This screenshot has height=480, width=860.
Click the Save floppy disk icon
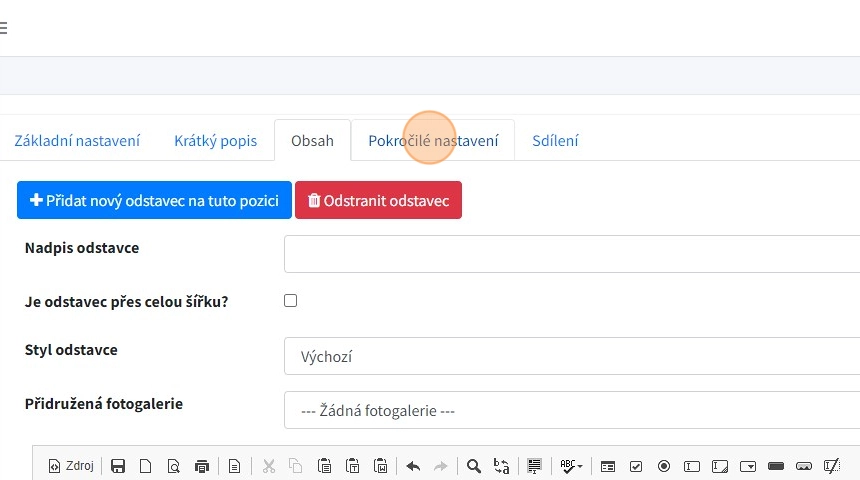118,466
